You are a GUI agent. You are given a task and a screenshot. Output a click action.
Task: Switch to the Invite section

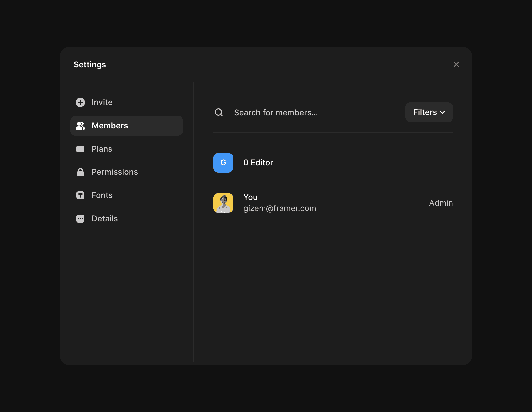click(102, 102)
